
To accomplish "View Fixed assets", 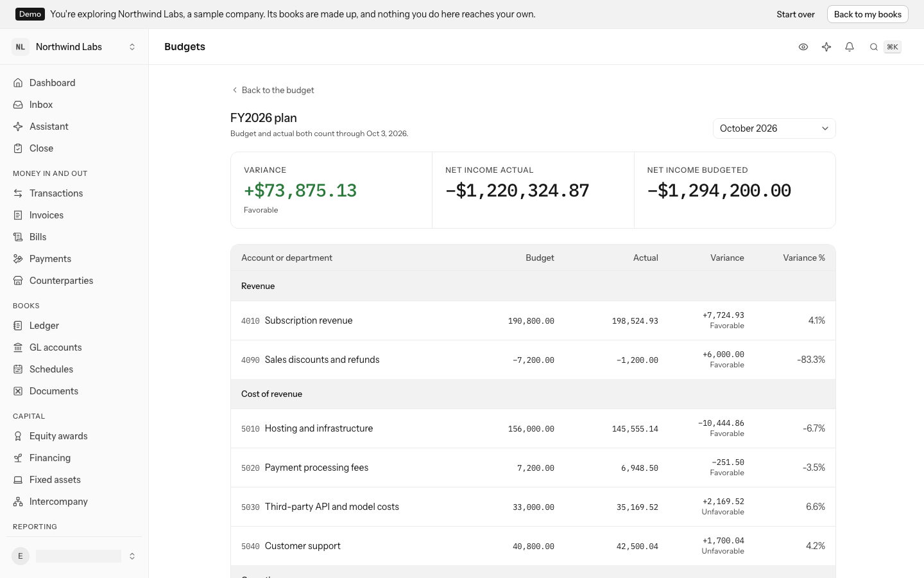I will [74, 480].
